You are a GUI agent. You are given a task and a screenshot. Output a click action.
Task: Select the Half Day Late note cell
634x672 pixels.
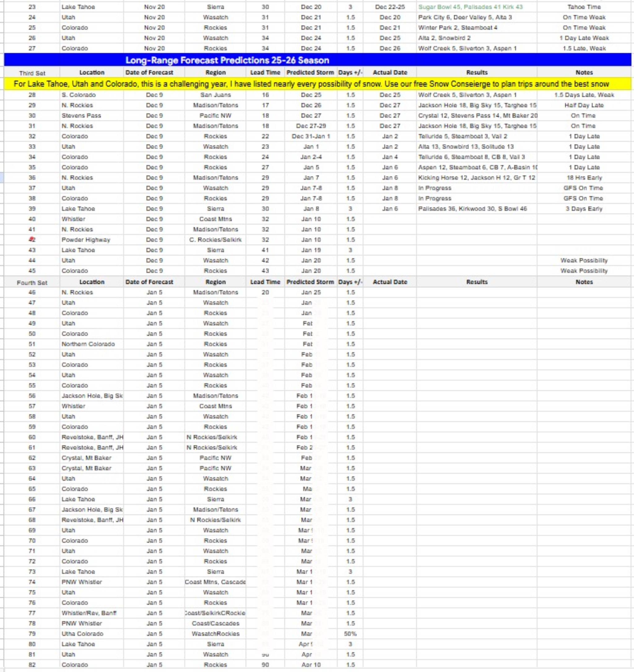coord(584,105)
